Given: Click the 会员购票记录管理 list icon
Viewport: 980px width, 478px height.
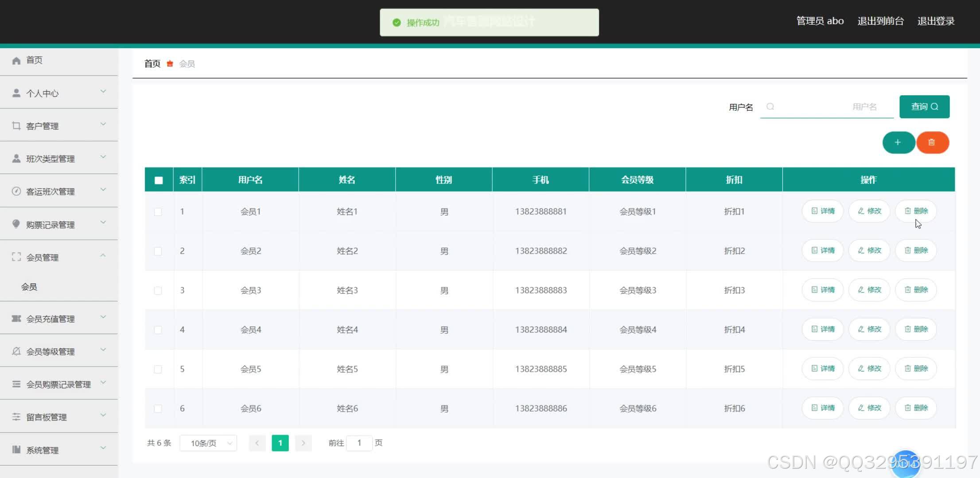Looking at the screenshot, I should point(16,384).
